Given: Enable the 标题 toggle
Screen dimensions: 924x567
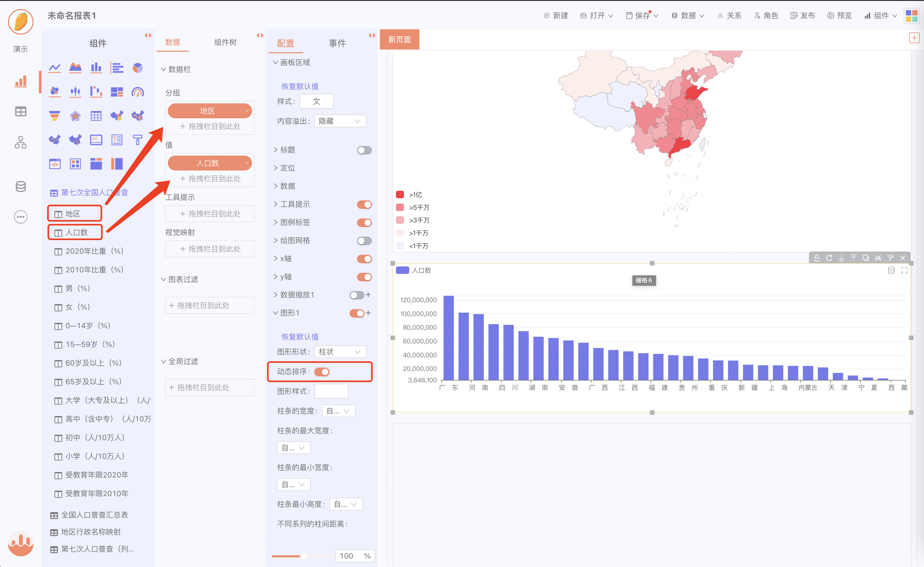Looking at the screenshot, I should (x=364, y=150).
